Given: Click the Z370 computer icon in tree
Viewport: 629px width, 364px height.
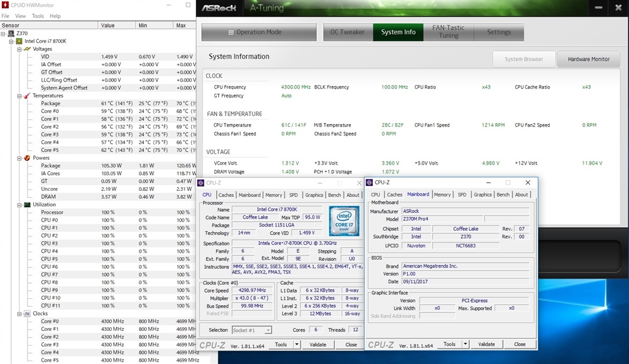Looking at the screenshot, I should [11, 33].
